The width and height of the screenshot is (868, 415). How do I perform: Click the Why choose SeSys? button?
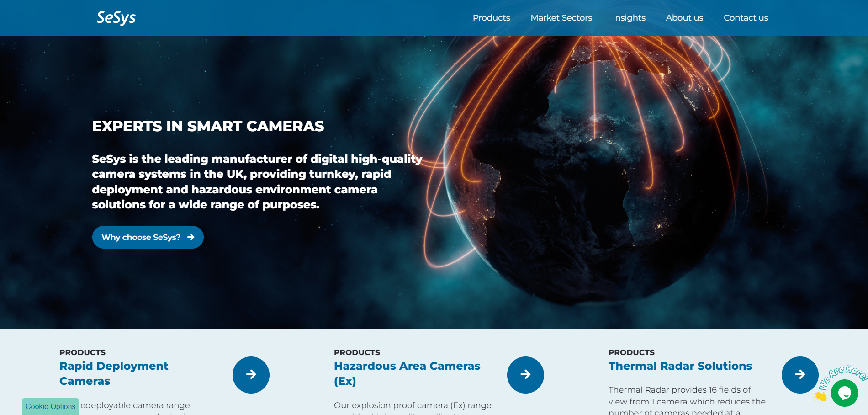(x=148, y=237)
